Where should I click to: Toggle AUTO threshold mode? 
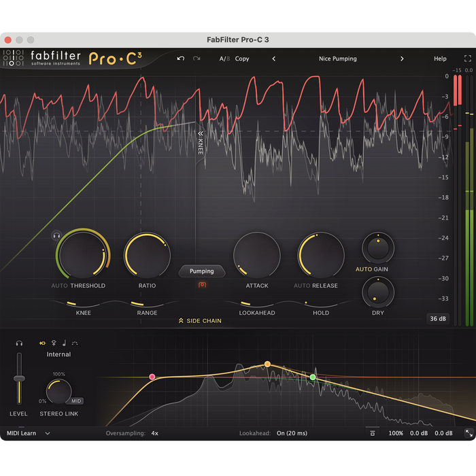[60, 286]
